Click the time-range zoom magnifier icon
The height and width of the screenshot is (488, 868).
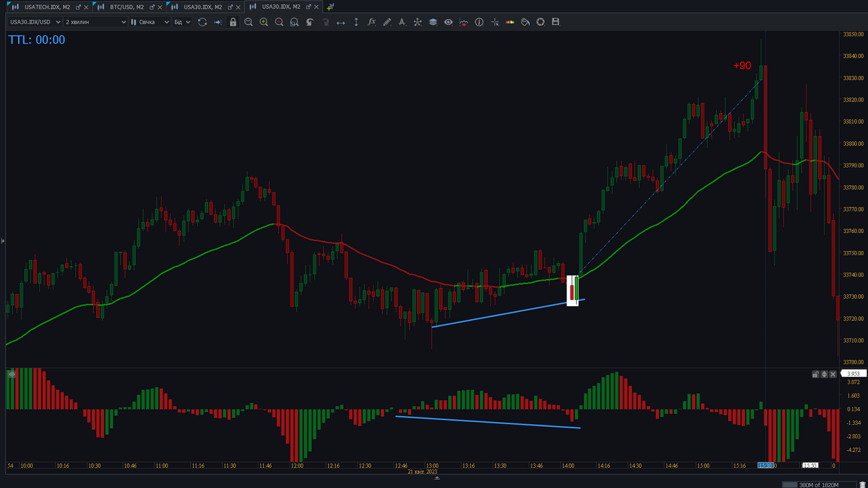[248, 22]
